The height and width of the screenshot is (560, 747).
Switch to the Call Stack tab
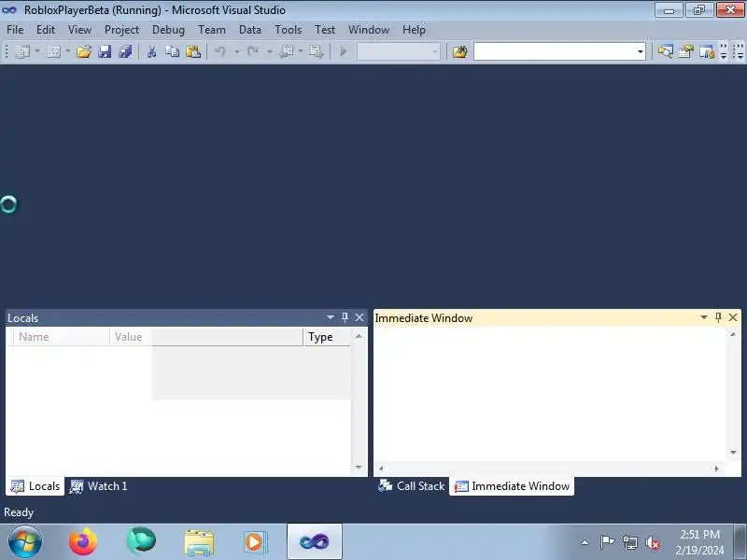click(411, 486)
